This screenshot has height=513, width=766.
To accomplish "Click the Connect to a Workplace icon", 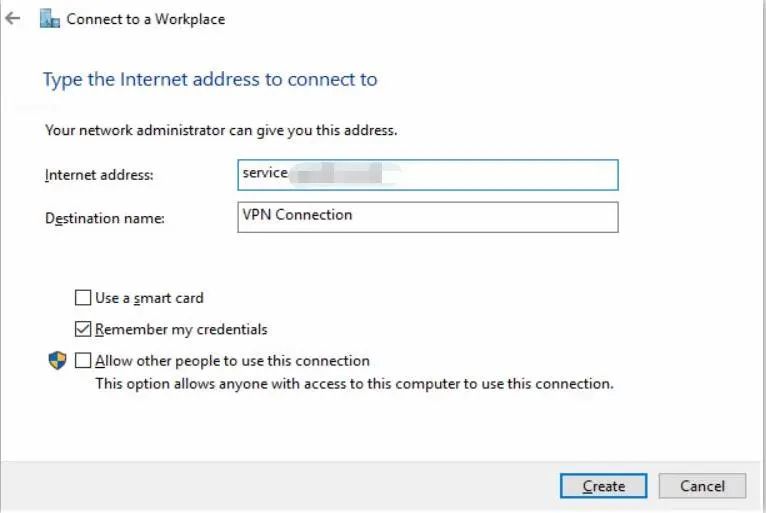I will 49,19.
